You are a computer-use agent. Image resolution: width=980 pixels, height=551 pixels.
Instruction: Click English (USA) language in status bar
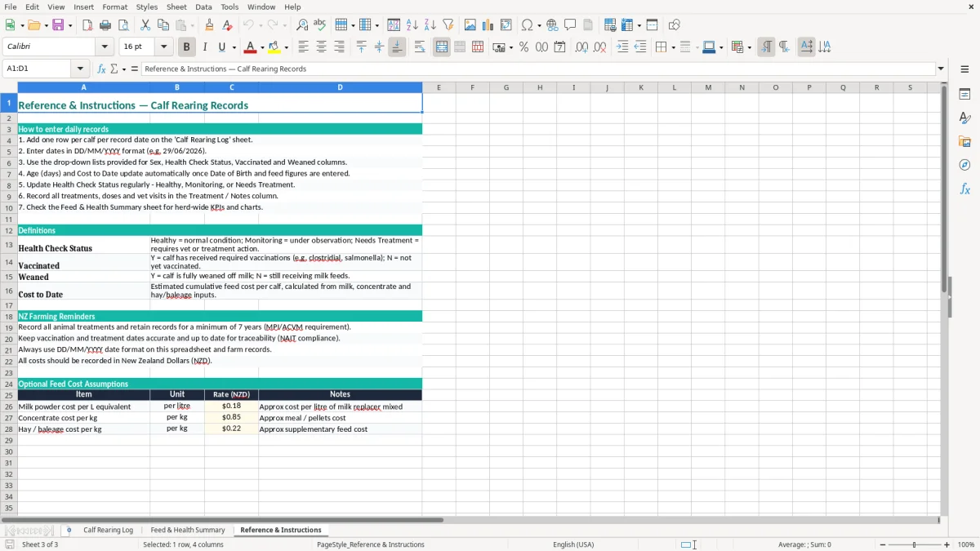(573, 544)
